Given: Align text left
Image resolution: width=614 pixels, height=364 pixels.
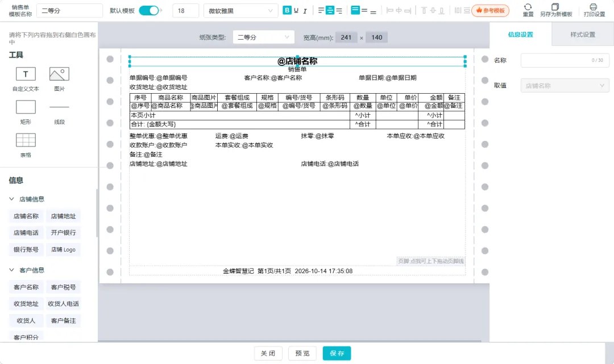Looking at the screenshot, I should click(321, 11).
